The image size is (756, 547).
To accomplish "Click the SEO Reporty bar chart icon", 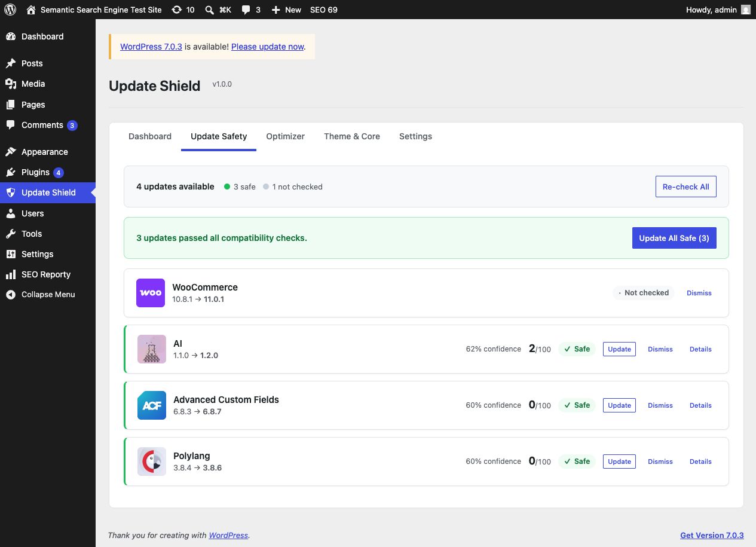I will [11, 274].
